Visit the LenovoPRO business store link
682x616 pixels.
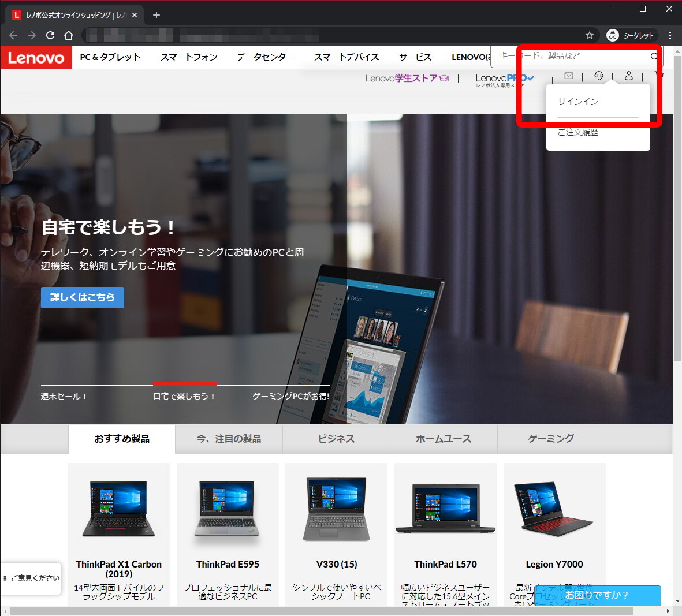505,79
